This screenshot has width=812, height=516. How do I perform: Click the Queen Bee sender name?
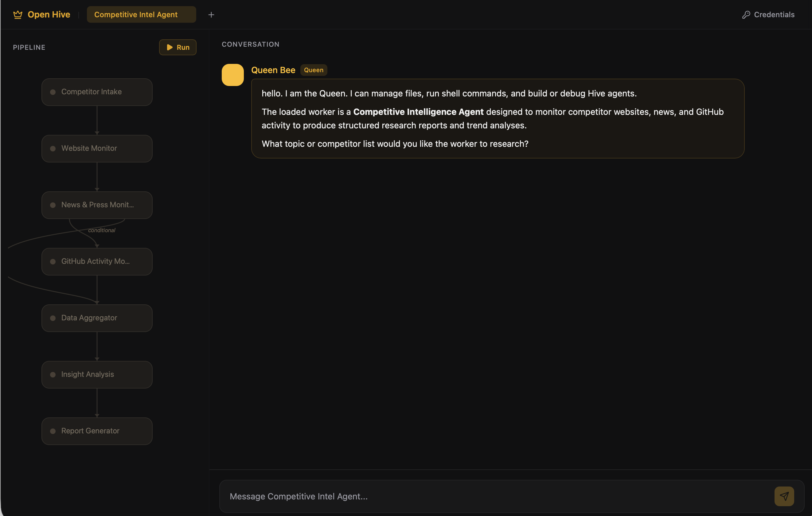tap(273, 70)
